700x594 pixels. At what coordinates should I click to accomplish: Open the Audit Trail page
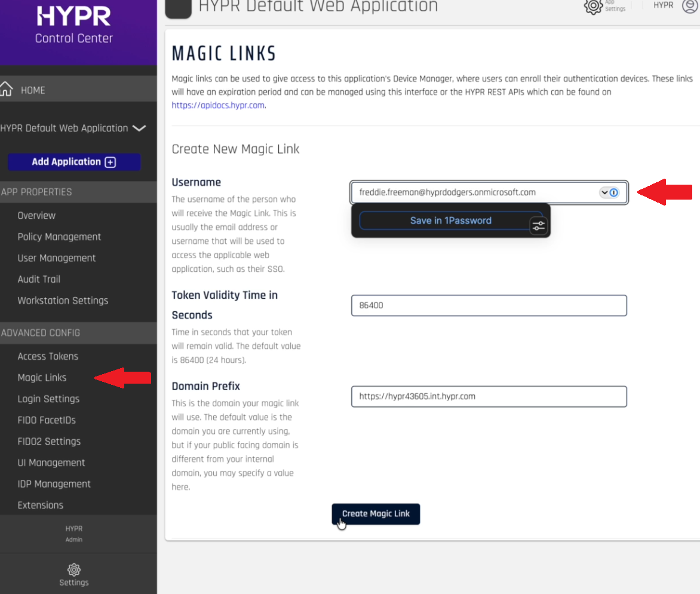tap(39, 279)
